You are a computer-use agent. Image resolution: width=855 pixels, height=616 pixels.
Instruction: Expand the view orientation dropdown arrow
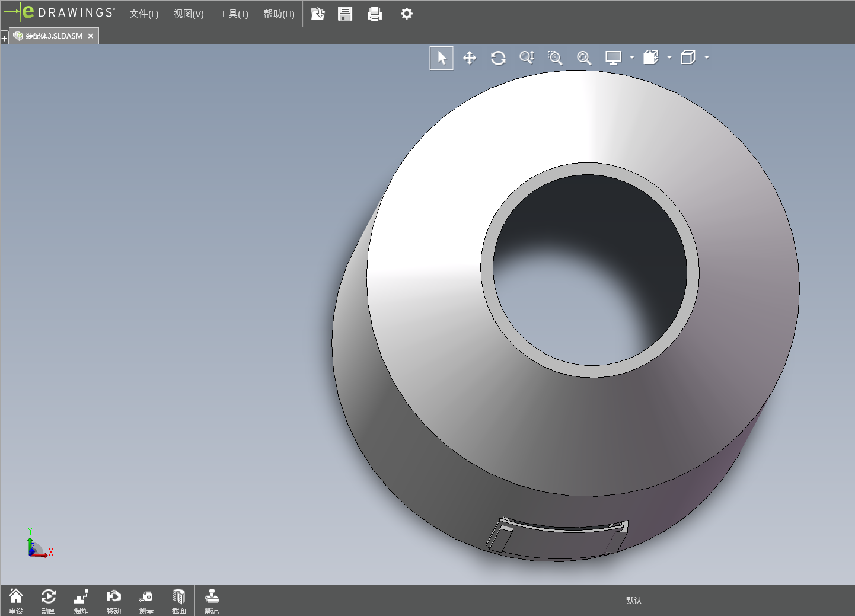click(x=669, y=58)
